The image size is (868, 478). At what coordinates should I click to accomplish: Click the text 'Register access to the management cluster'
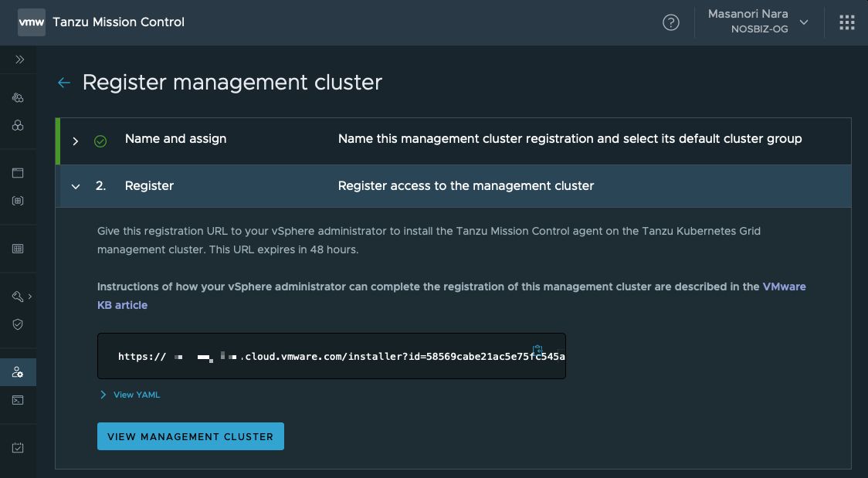click(x=466, y=186)
